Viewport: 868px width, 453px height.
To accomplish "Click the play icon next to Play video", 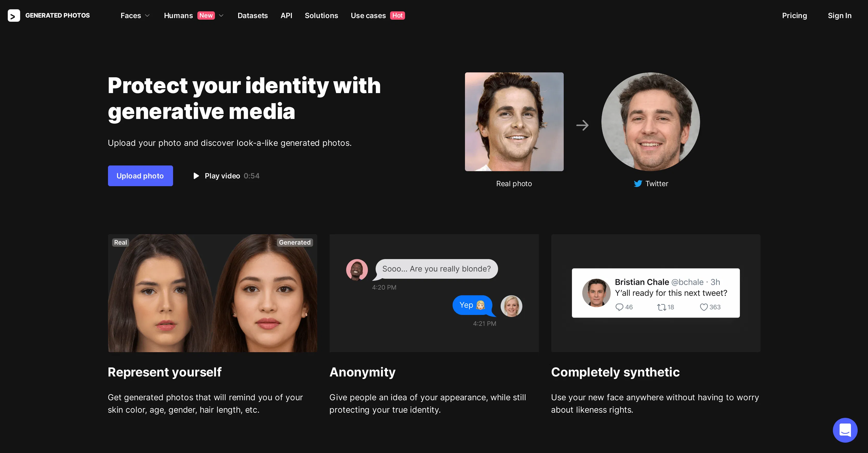I will [196, 176].
